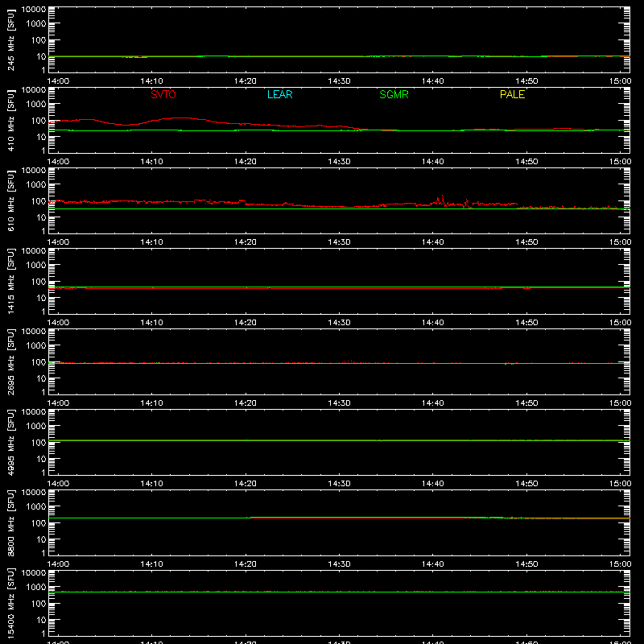The width and height of the screenshot is (644, 644).
Task: Select the '1415 MHz [SFU]' axis title
Action: [x=10, y=281]
